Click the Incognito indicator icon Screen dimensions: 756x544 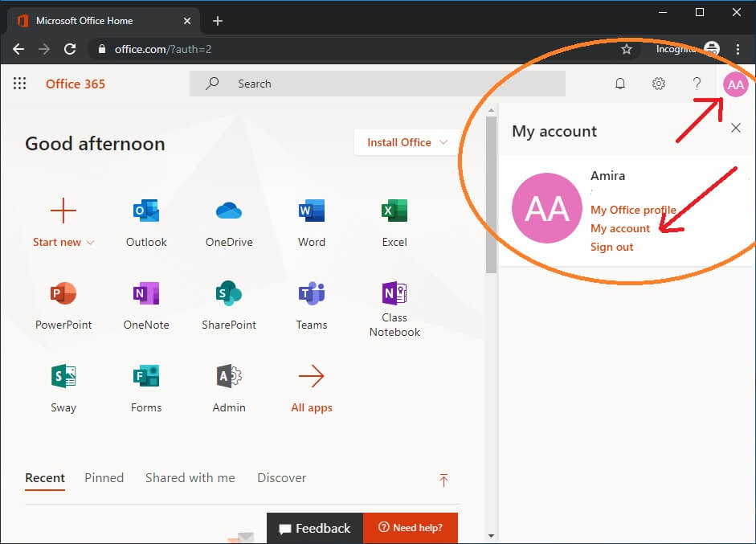tap(712, 49)
